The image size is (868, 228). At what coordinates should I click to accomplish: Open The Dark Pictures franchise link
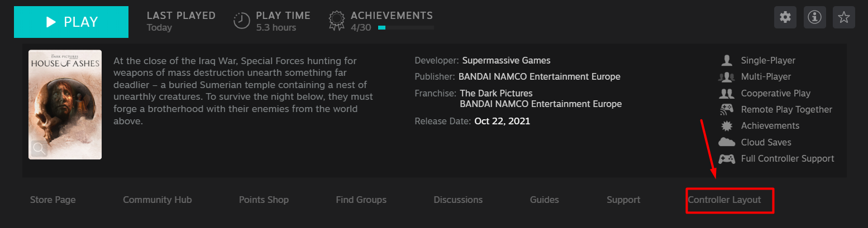[x=496, y=93]
